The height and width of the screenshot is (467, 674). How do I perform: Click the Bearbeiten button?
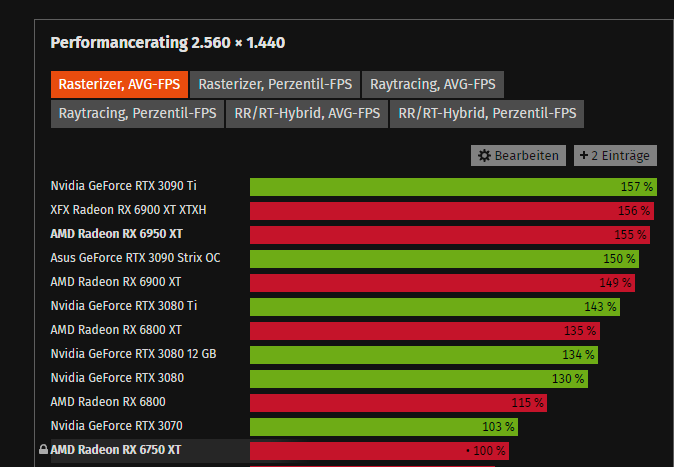point(518,155)
